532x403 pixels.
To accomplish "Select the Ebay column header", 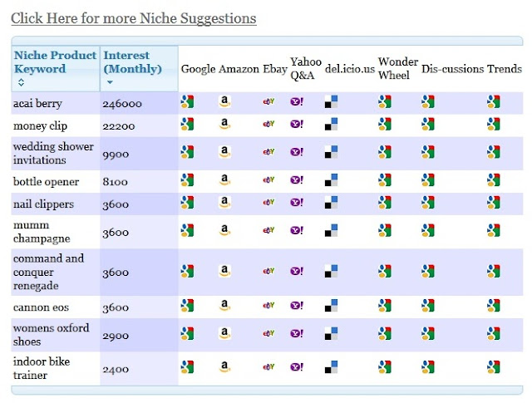I will coord(275,69).
